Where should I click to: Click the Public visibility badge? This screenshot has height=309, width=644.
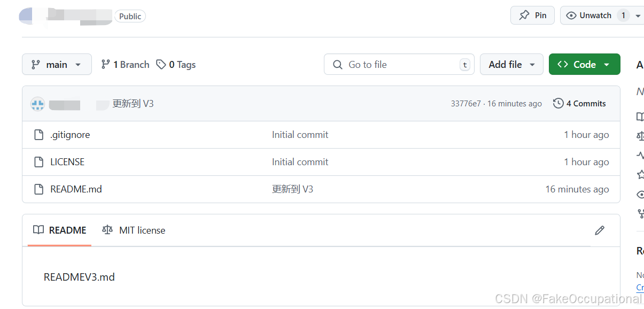(130, 17)
